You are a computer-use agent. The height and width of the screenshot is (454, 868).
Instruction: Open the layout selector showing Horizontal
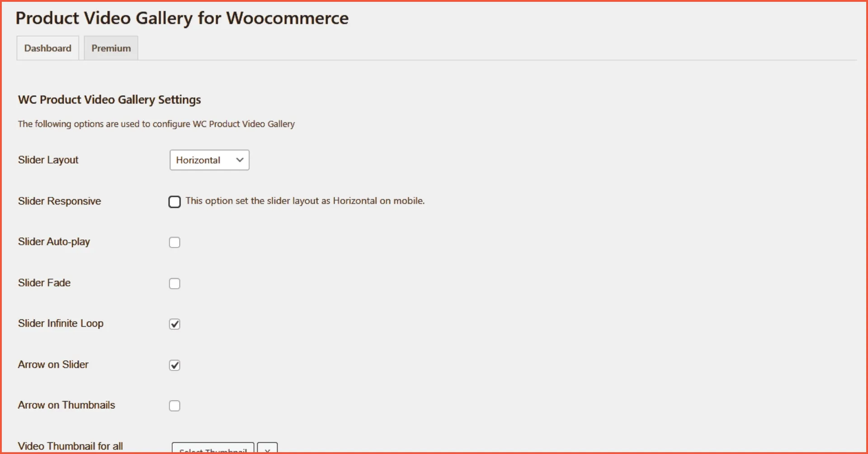click(x=209, y=160)
